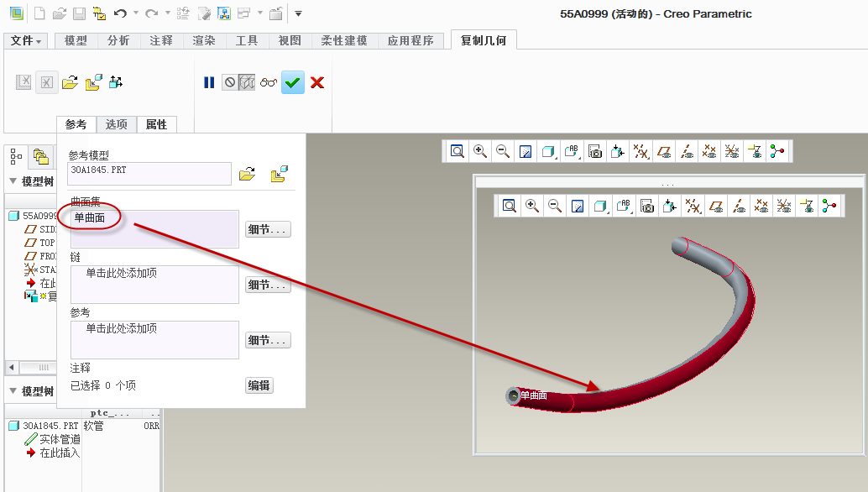Click the Repaint icon on main graphics toolbar
This screenshot has height=492, width=868.
click(x=526, y=151)
